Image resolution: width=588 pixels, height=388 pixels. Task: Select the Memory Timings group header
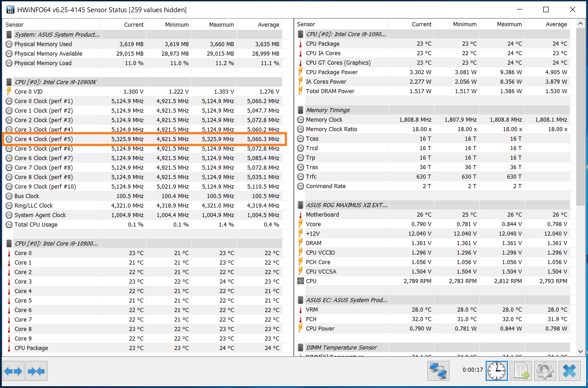pos(433,110)
